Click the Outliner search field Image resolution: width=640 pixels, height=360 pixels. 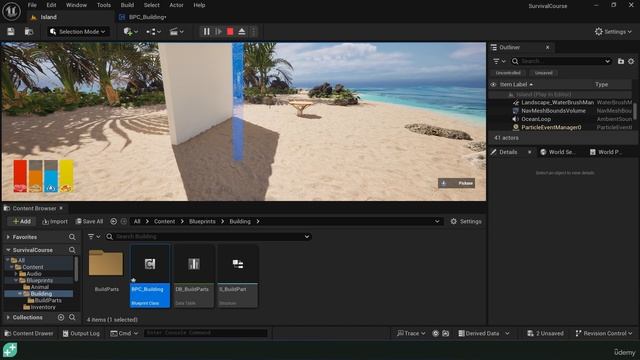coord(562,61)
